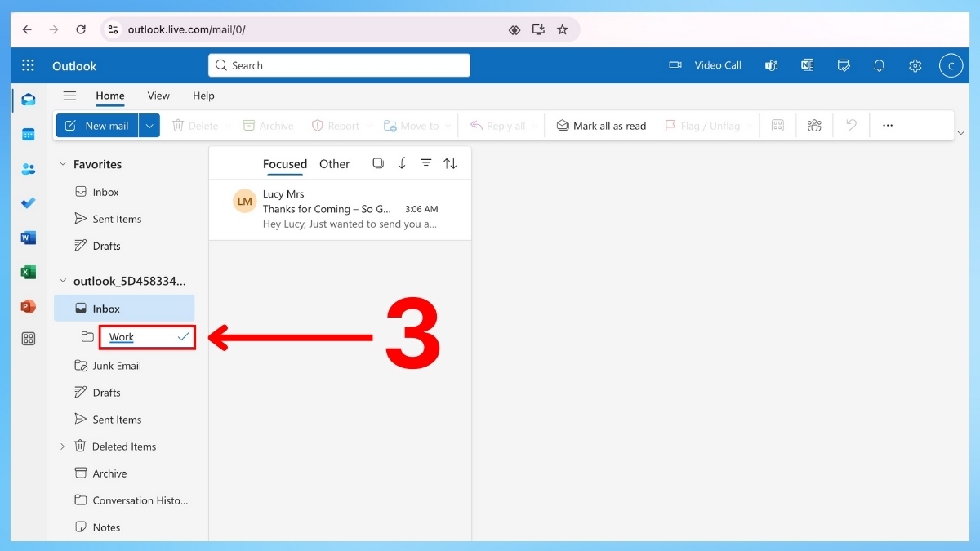Open the message Filter icon
Viewport: 980px width, 551px height.
(425, 163)
